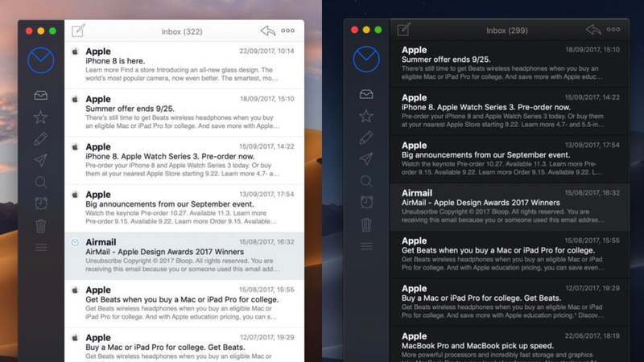Open Sent paper plane in the dark sidebar
This screenshot has height=362, width=644.
tap(366, 158)
